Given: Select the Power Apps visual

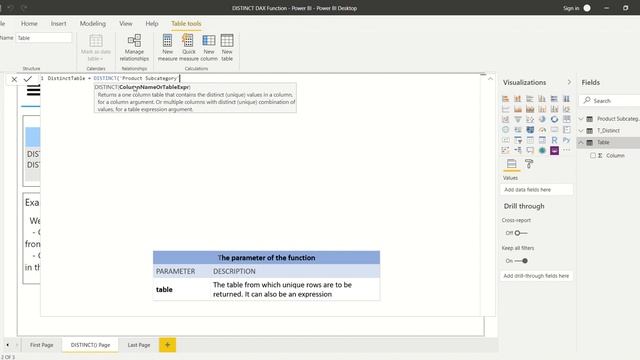Looking at the screenshot, I should pos(554,150).
